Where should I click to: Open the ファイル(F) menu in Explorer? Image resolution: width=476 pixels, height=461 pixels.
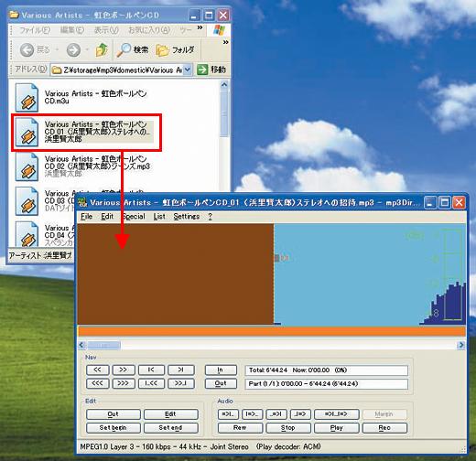point(35,30)
